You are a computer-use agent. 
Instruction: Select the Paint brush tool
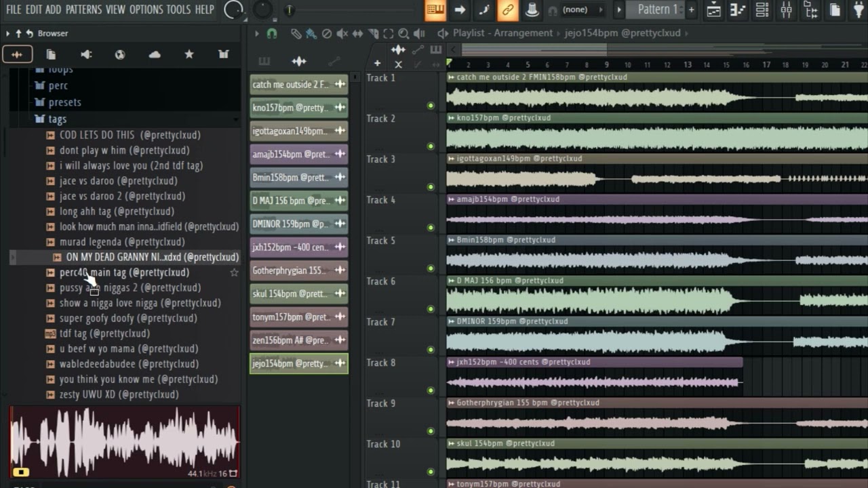(311, 33)
